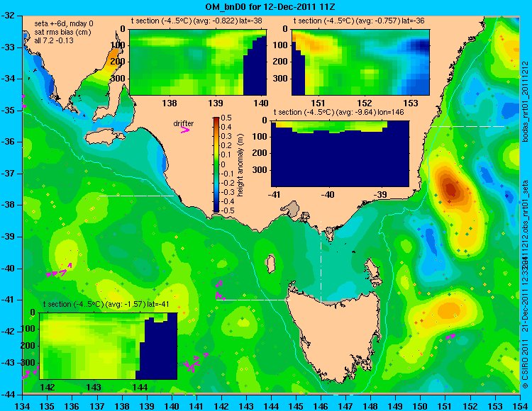Open the lon=146 temperature section plot
532x411 pixels.
click(340, 154)
